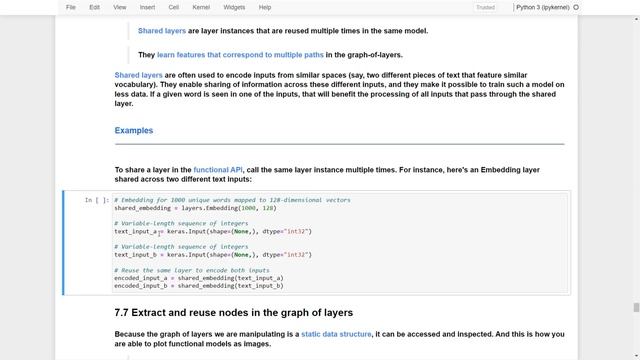Click inside the shared embedding code cell
The image size is (640, 360).
pyautogui.click(x=340, y=243)
